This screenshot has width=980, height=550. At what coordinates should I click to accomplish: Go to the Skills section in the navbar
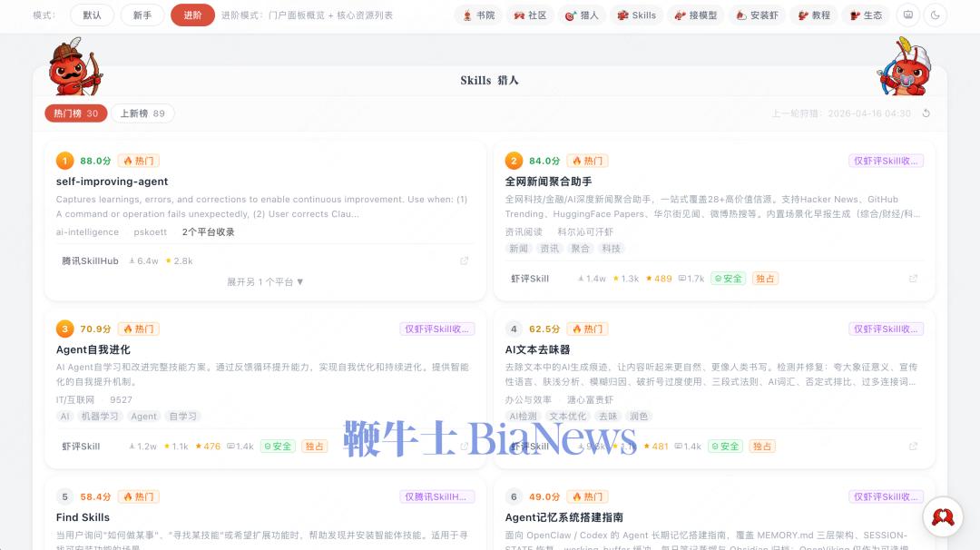(636, 15)
